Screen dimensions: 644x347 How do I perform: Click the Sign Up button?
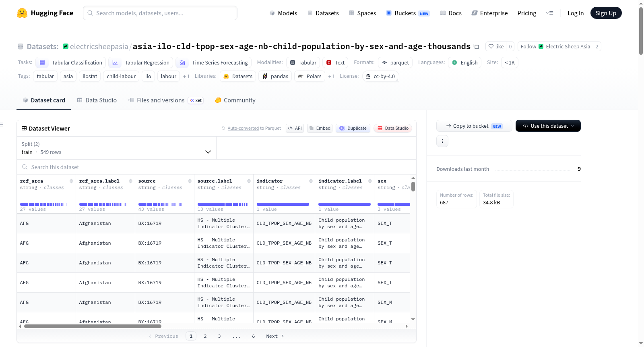pos(606,13)
